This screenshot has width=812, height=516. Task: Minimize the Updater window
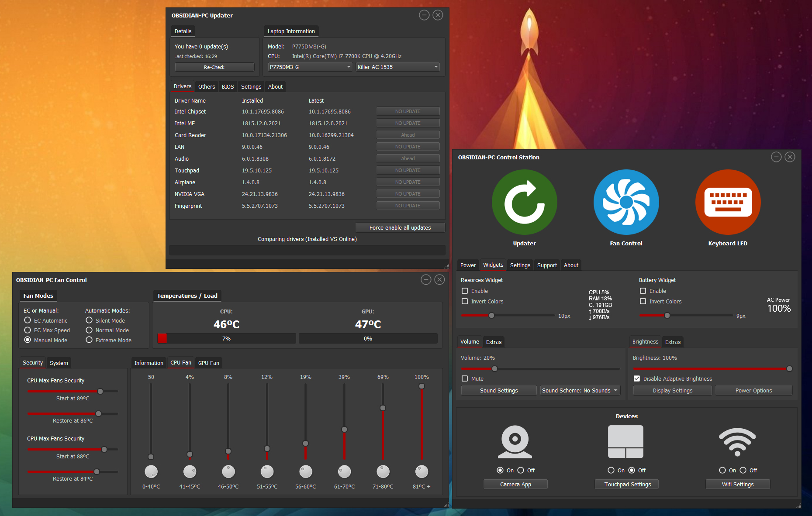click(424, 15)
